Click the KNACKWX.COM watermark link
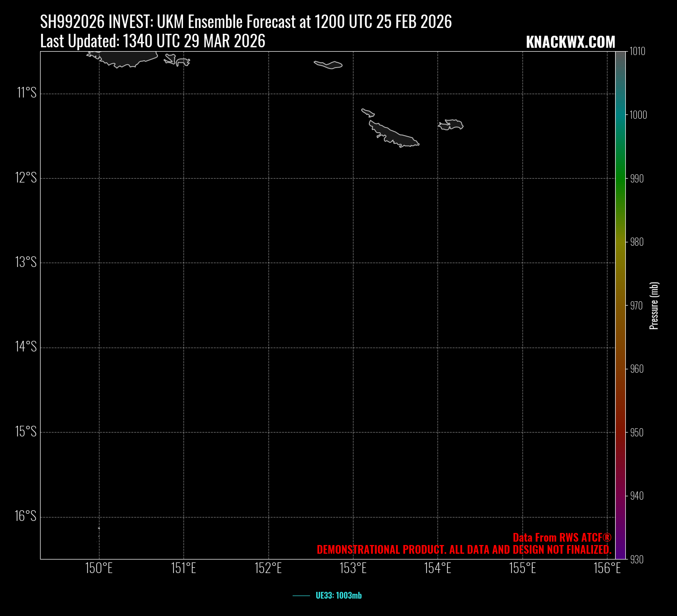Screen dimensions: 677x616 570,42
